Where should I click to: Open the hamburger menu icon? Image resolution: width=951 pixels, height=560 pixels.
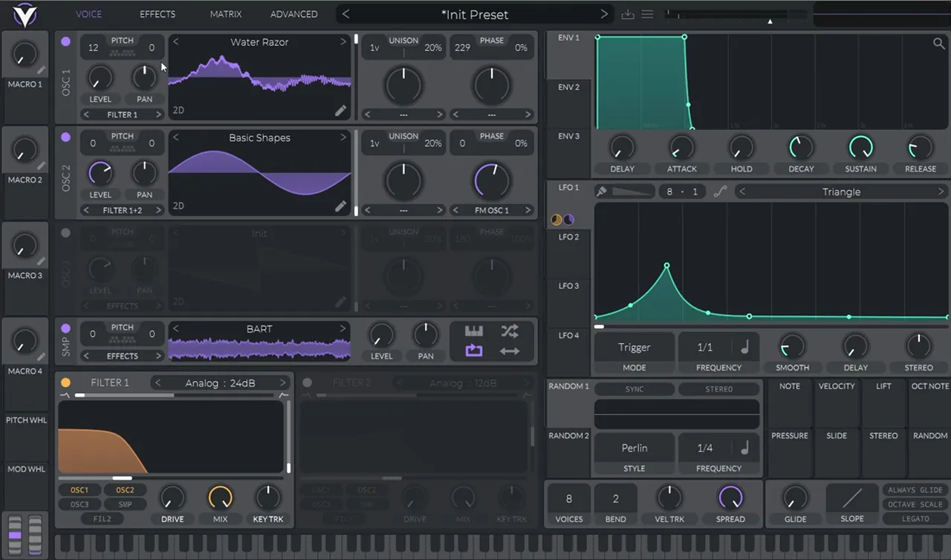click(647, 14)
